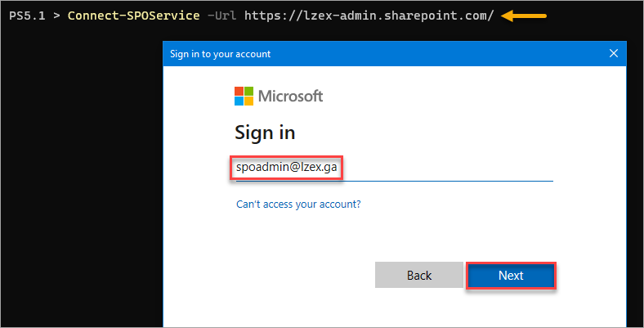Screen dimensions: 644x328
Task: Click the Microsoft four-color logo
Action: [x=244, y=96]
